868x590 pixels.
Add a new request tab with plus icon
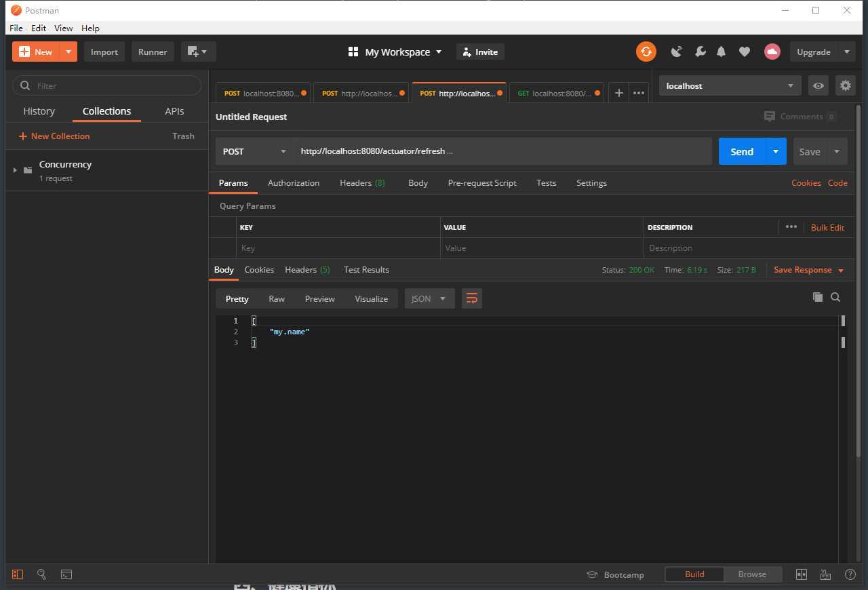(618, 93)
